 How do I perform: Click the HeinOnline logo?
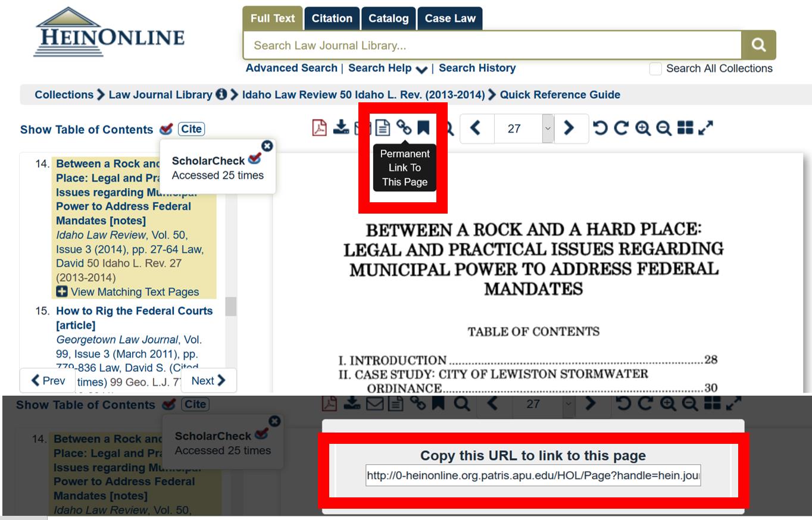[x=110, y=33]
